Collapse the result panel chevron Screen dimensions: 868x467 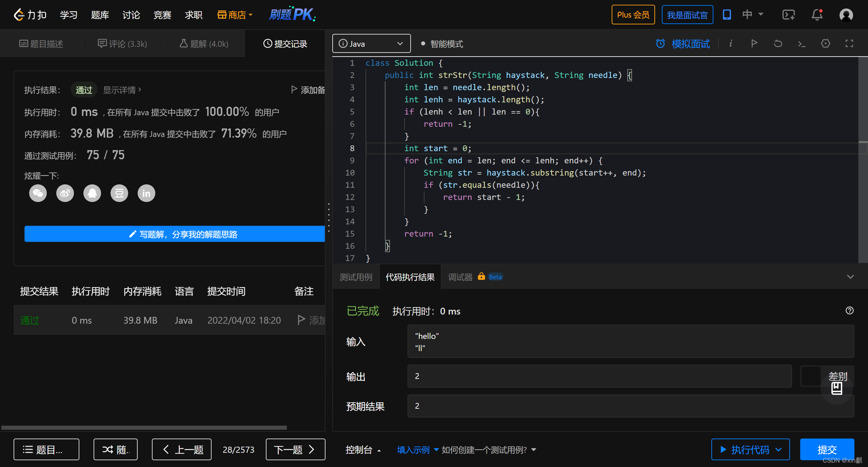[850, 277]
